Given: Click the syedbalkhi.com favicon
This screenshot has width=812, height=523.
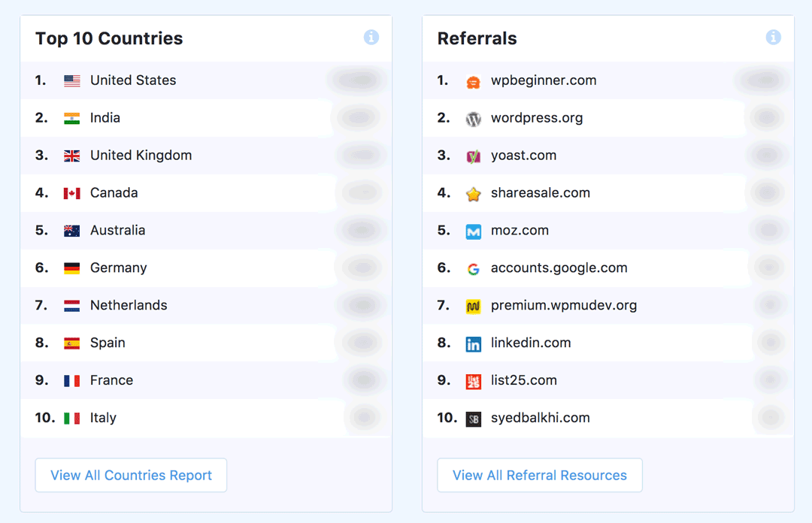Looking at the screenshot, I should pos(474,419).
